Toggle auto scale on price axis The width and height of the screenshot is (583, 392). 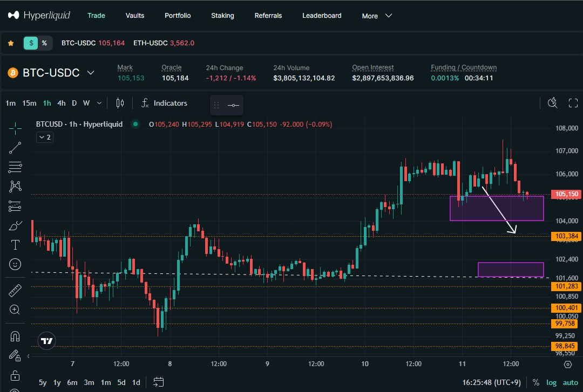coord(571,382)
